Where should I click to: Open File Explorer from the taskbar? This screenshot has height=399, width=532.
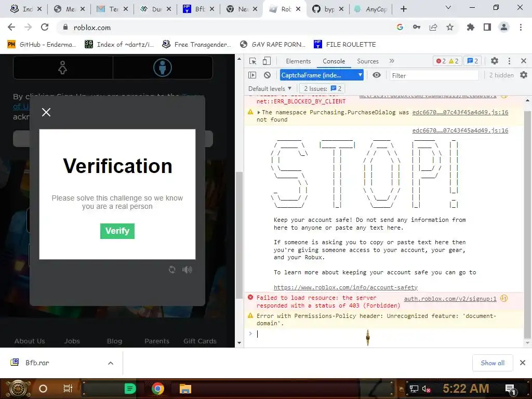(x=185, y=389)
